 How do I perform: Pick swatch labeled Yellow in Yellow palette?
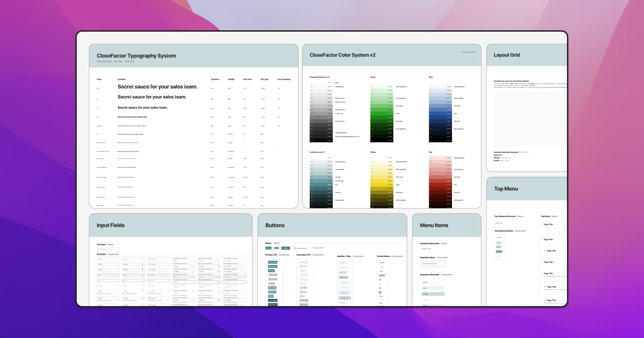coord(382,185)
